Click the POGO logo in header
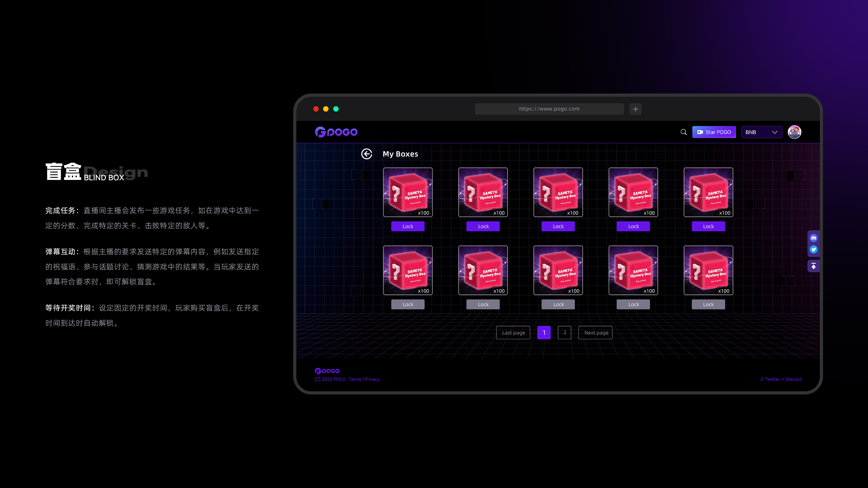 (x=336, y=132)
